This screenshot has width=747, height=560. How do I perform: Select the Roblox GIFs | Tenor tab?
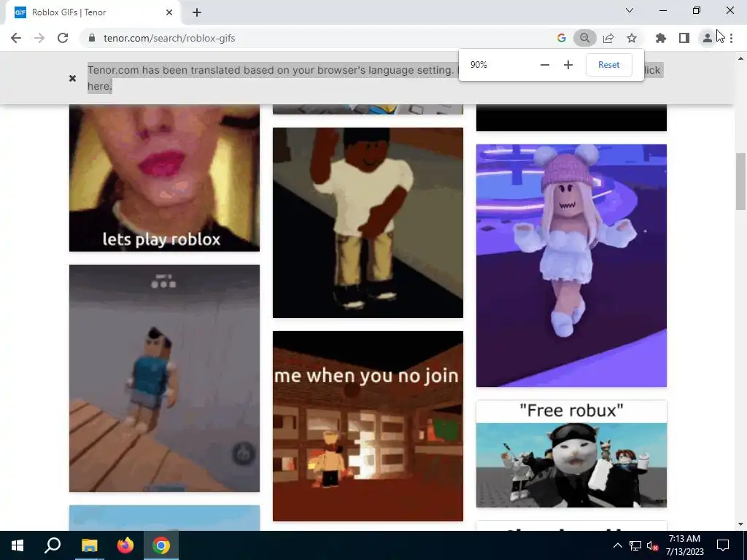93,12
